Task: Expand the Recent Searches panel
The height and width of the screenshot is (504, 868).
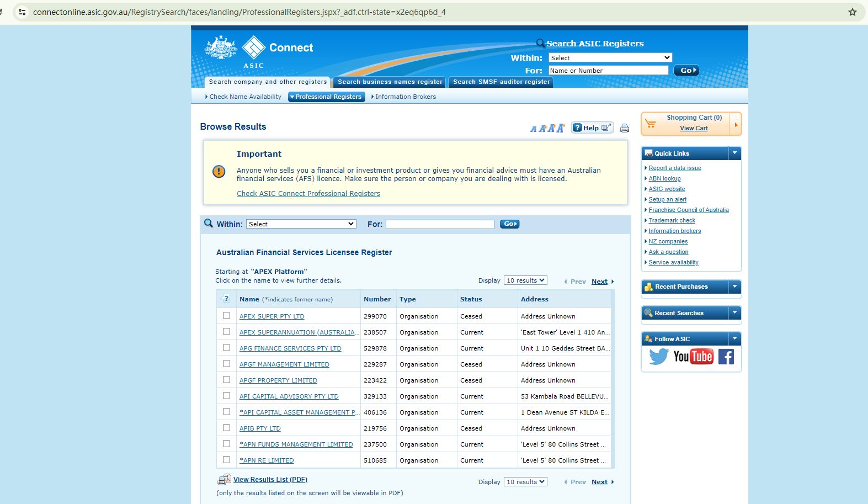Action: pos(734,312)
